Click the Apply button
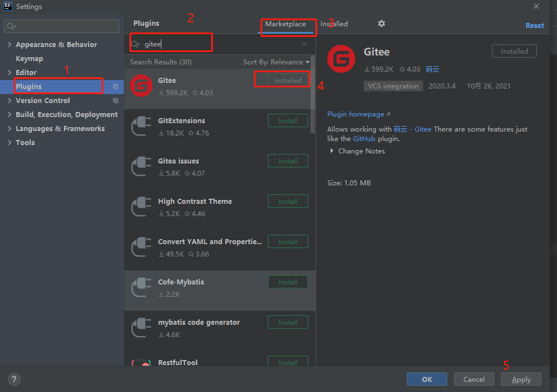 point(521,379)
